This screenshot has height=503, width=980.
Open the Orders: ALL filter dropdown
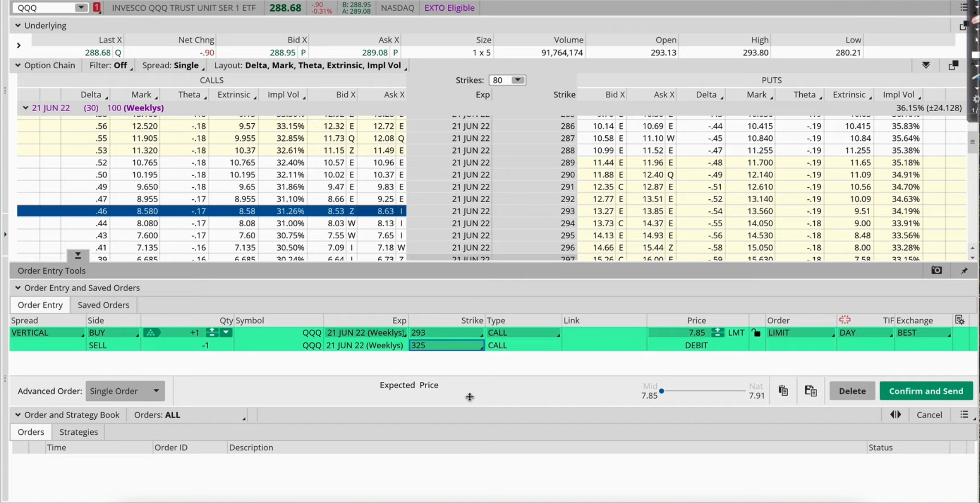click(x=189, y=415)
